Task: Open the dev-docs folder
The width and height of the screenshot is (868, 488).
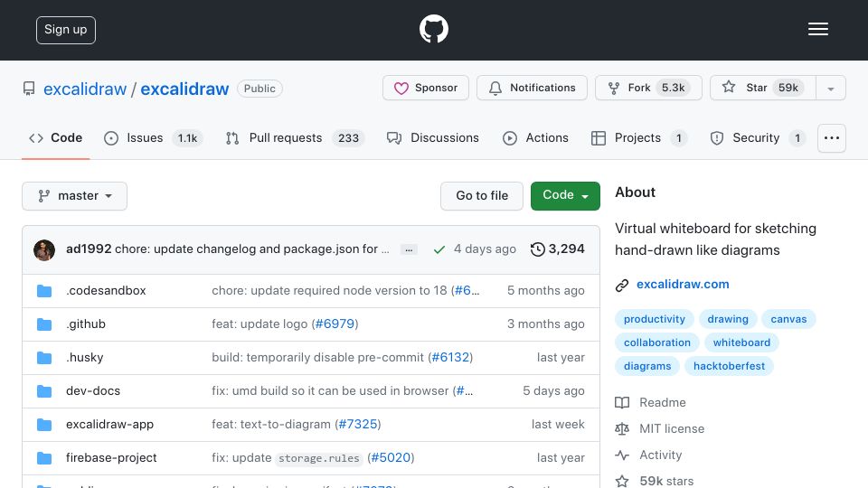Action: 93,390
